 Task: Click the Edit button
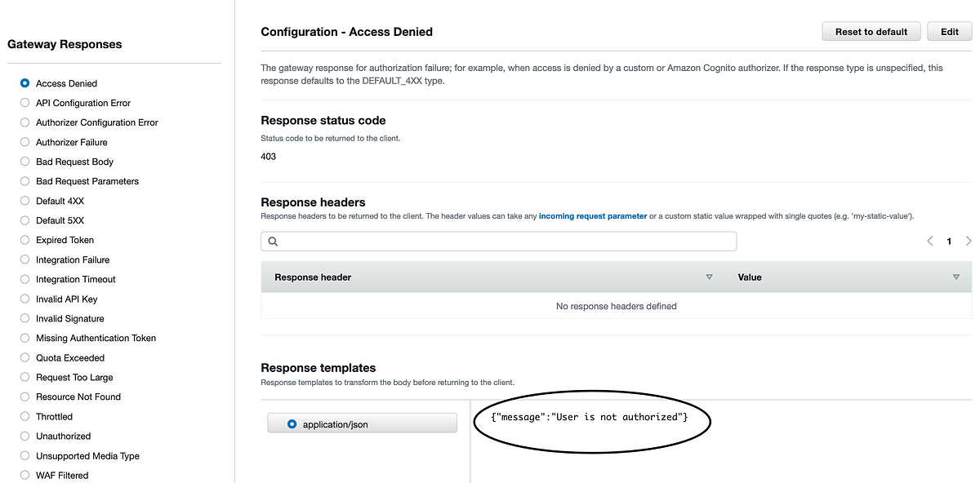click(949, 32)
